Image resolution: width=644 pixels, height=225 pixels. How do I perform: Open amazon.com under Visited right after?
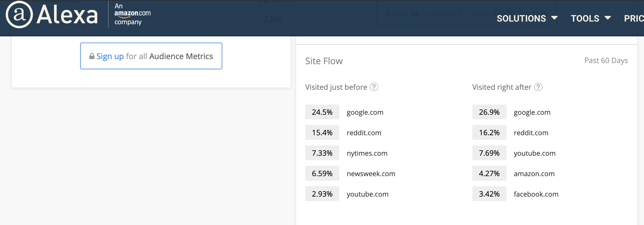(x=534, y=174)
